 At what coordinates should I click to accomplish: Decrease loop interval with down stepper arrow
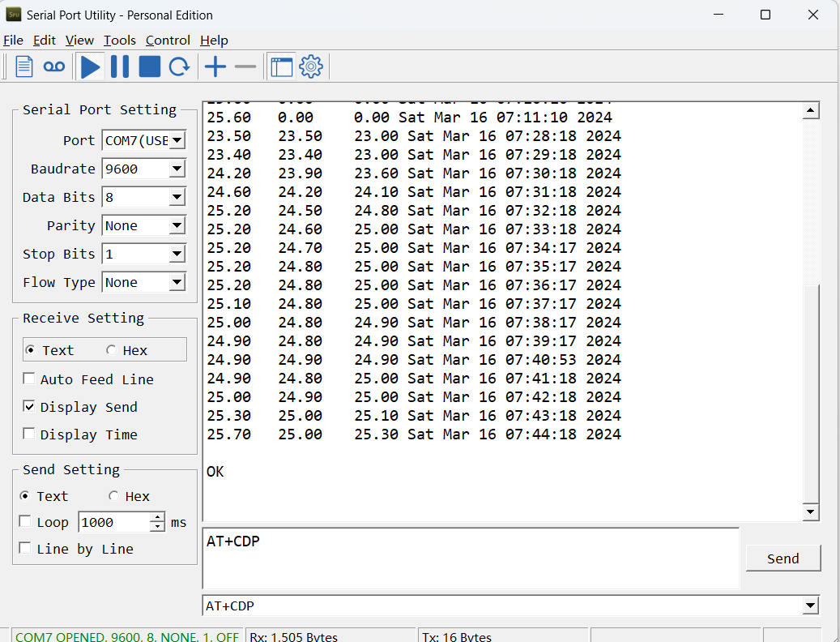(157, 527)
